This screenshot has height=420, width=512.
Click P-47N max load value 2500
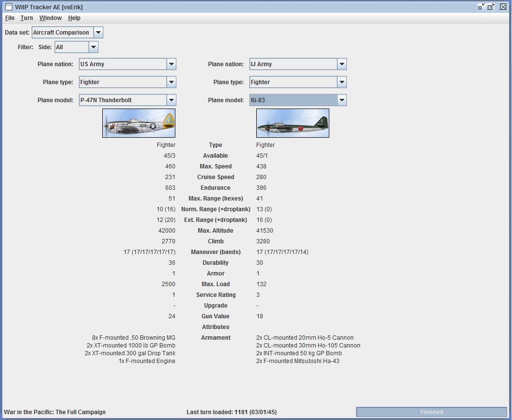point(169,284)
